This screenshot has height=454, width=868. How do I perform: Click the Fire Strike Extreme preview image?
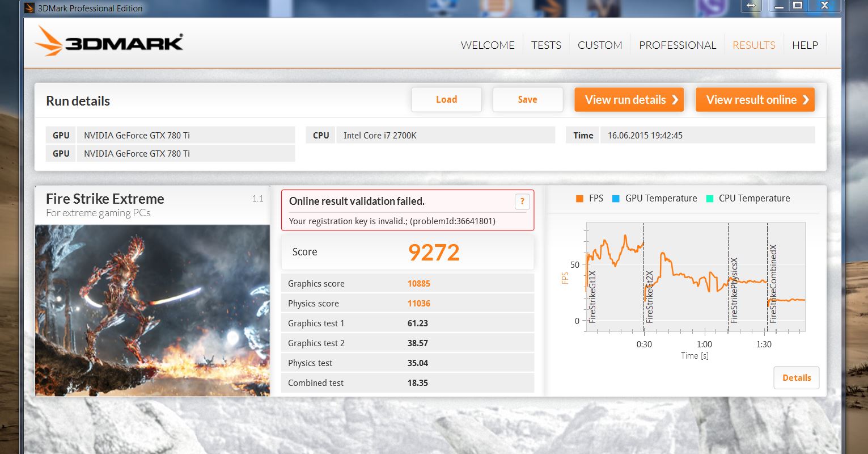[x=153, y=310]
